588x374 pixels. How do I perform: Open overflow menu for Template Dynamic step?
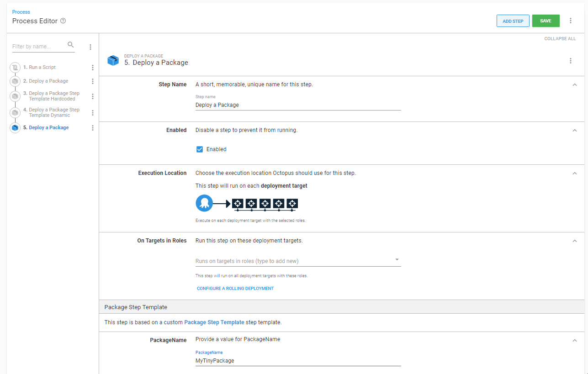point(93,113)
